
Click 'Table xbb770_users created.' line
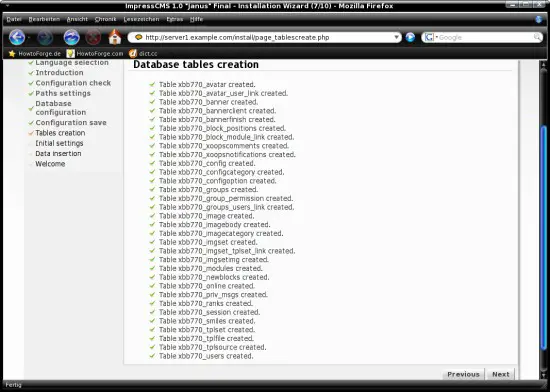206,356
